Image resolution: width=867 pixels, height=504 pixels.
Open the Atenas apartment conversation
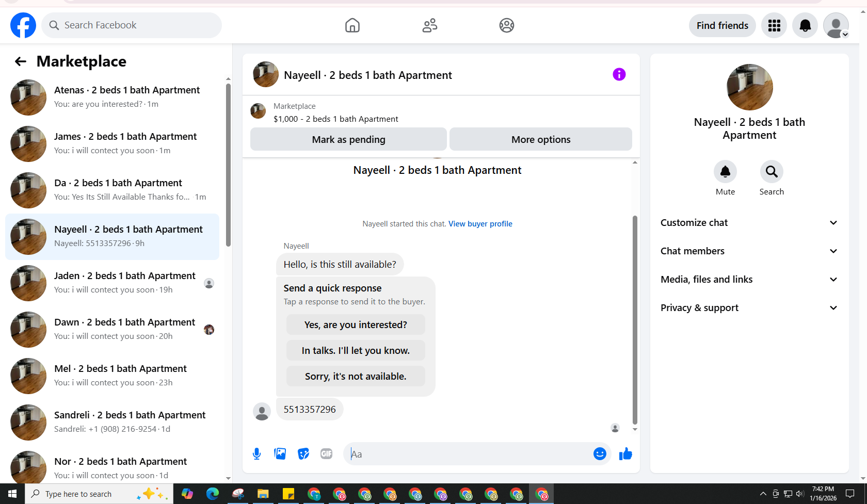coord(113,97)
